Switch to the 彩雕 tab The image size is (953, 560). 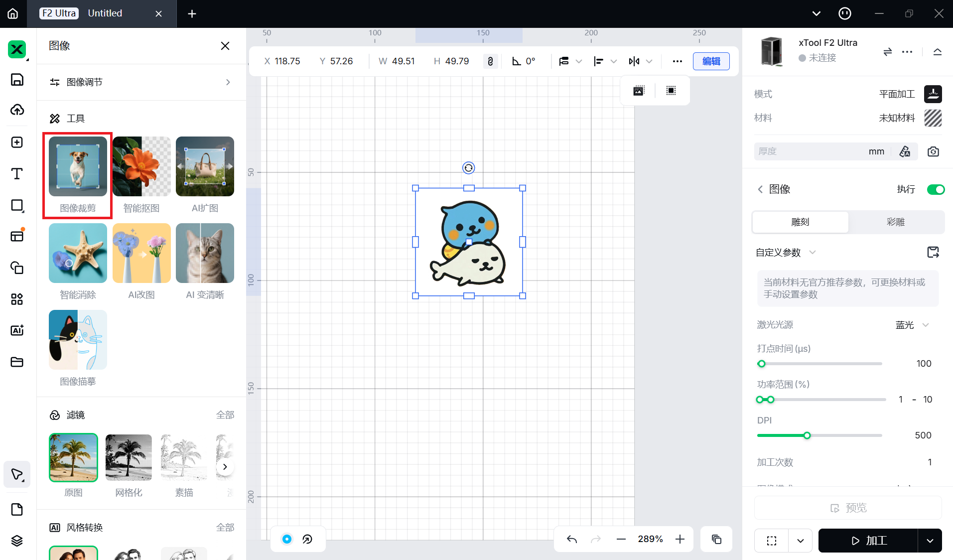(895, 222)
